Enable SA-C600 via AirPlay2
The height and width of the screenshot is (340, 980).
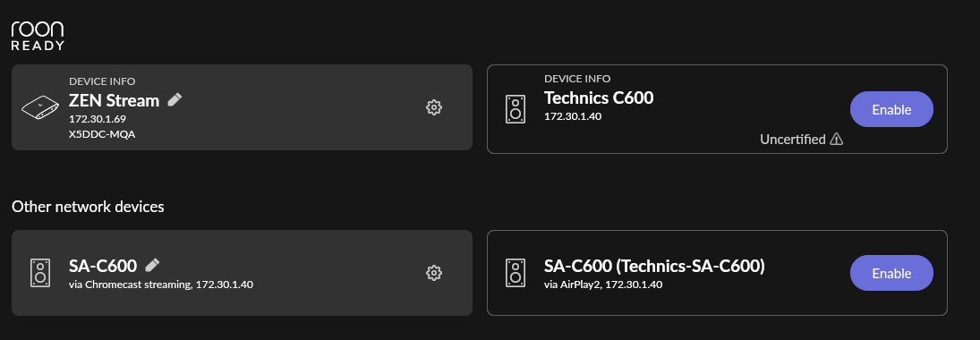click(892, 273)
